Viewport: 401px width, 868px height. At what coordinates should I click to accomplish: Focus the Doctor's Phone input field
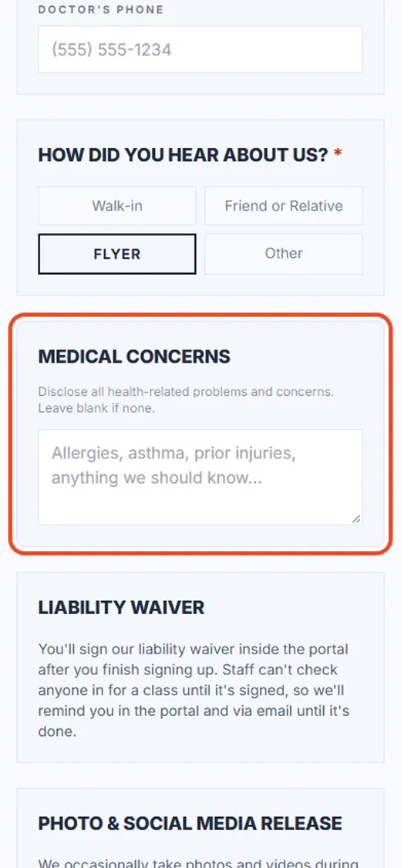pos(200,49)
